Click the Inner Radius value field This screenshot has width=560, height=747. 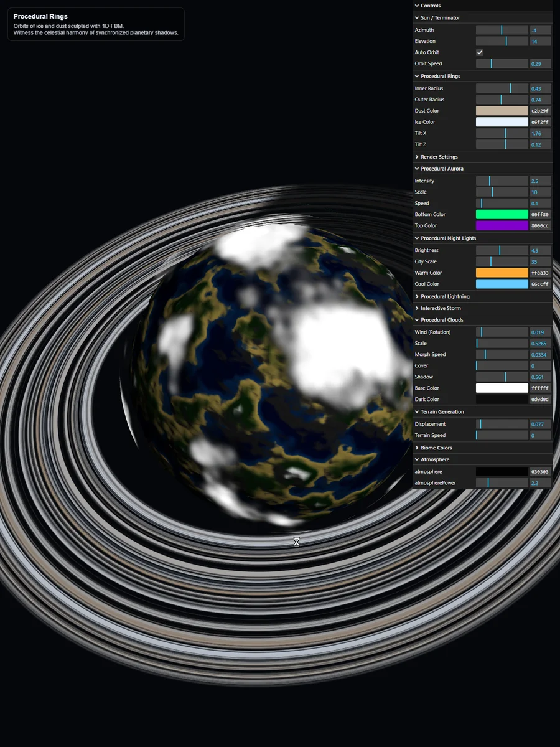pyautogui.click(x=540, y=88)
